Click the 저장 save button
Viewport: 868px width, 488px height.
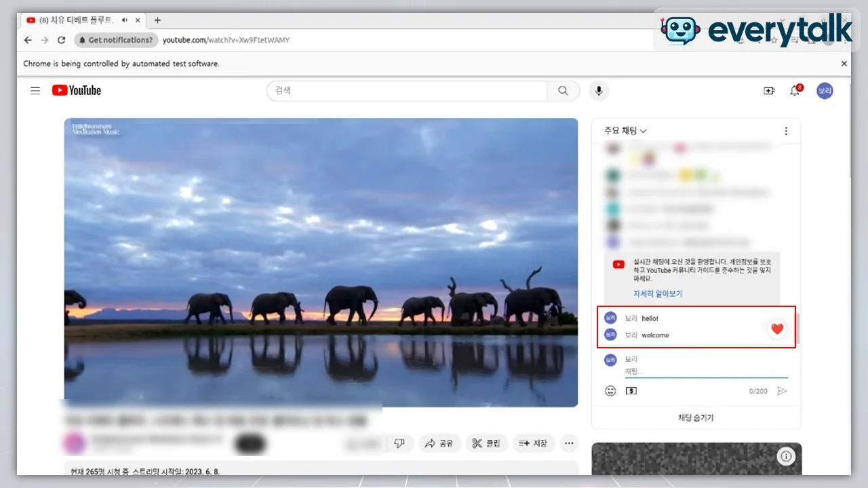pyautogui.click(x=533, y=443)
